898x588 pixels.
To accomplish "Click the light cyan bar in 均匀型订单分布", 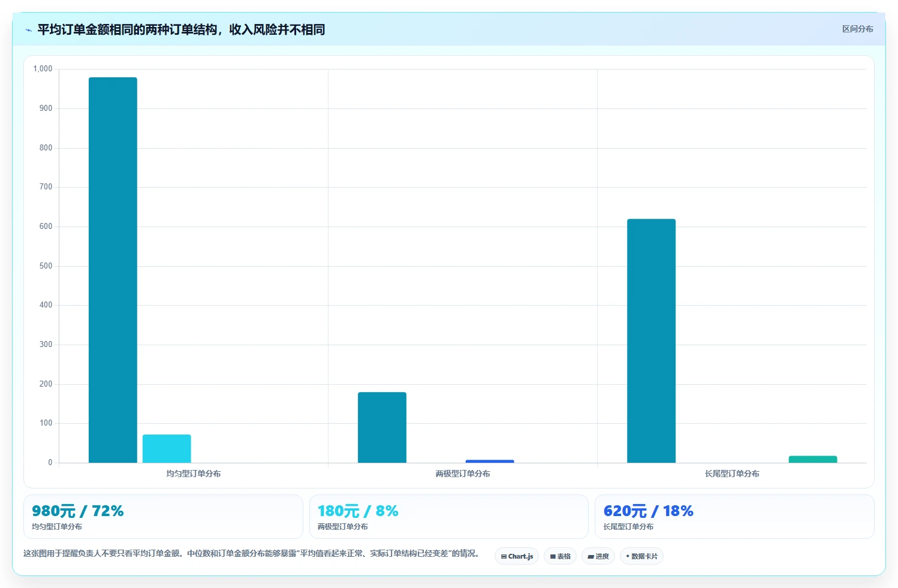I will 167,448.
